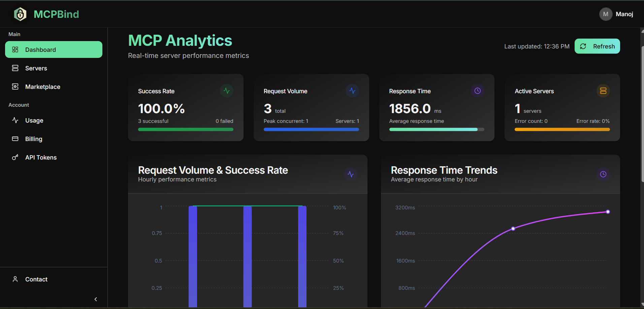
Task: Click 'Hourly performance metrics' subtitle
Action: pos(177,179)
